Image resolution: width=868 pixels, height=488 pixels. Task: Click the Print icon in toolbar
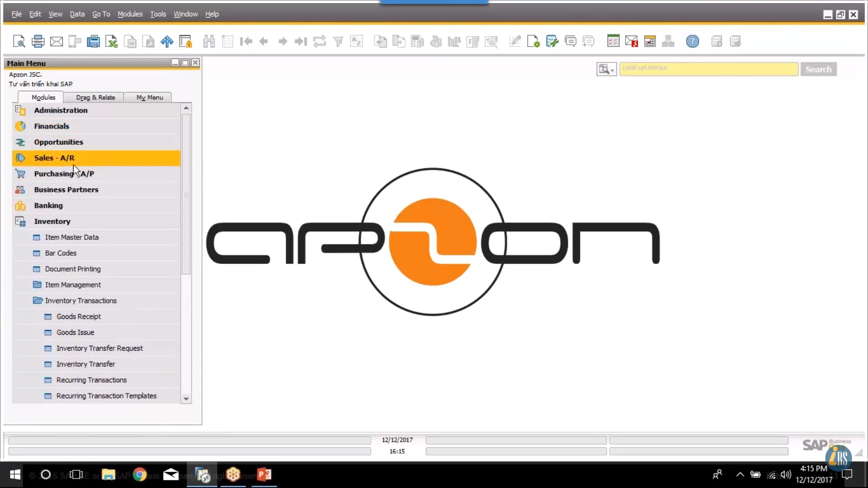pyautogui.click(x=38, y=42)
